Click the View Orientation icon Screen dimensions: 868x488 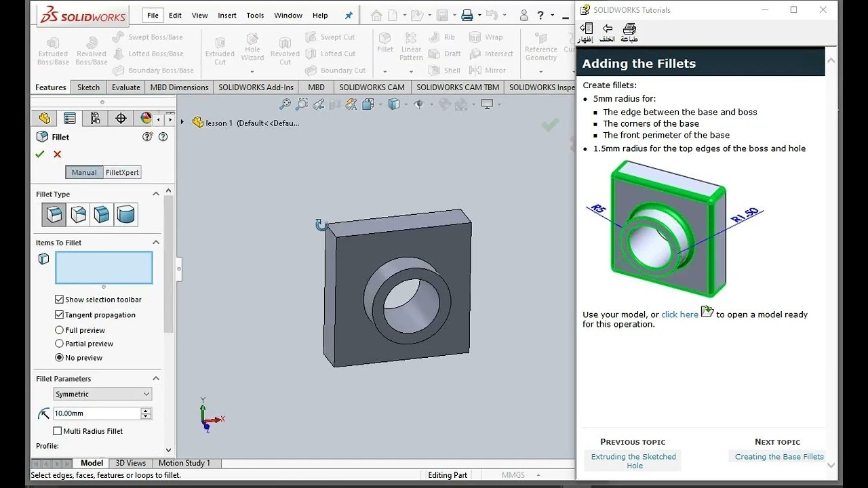tap(368, 104)
